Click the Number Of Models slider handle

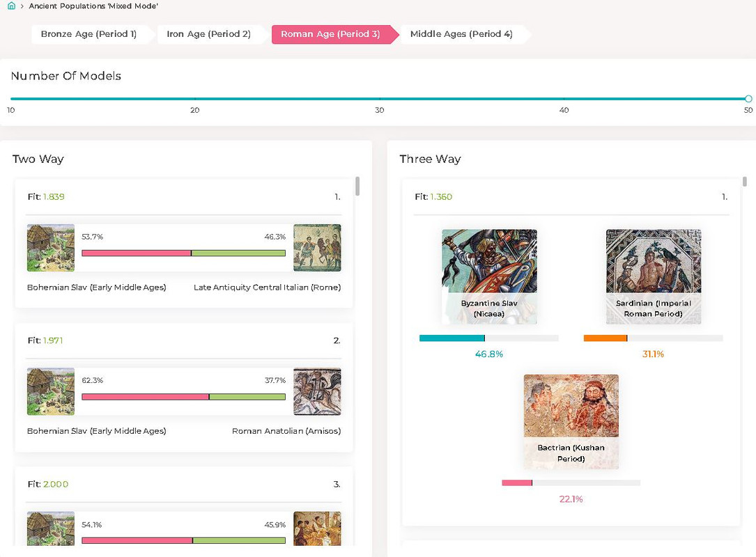(x=748, y=99)
